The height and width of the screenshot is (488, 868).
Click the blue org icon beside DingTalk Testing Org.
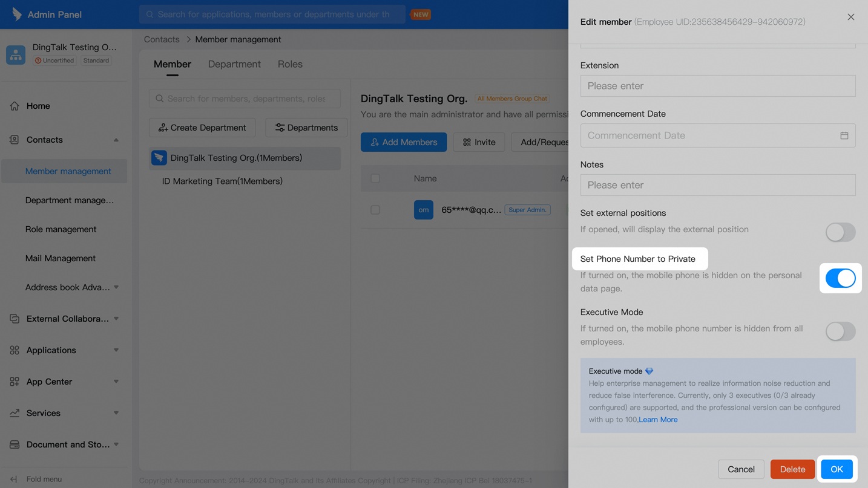coord(159,158)
